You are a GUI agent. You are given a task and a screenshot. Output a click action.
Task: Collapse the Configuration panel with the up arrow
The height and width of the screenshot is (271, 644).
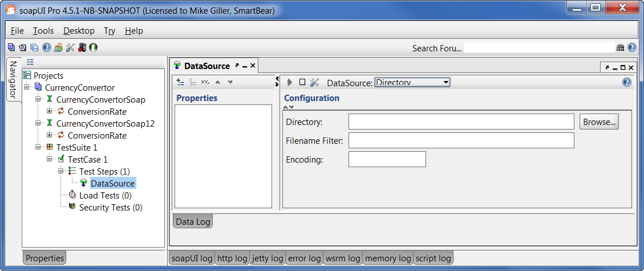(x=286, y=107)
